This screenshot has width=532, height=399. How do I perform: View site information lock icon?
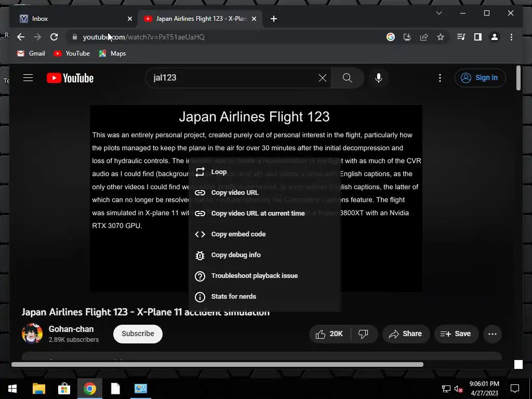click(75, 37)
